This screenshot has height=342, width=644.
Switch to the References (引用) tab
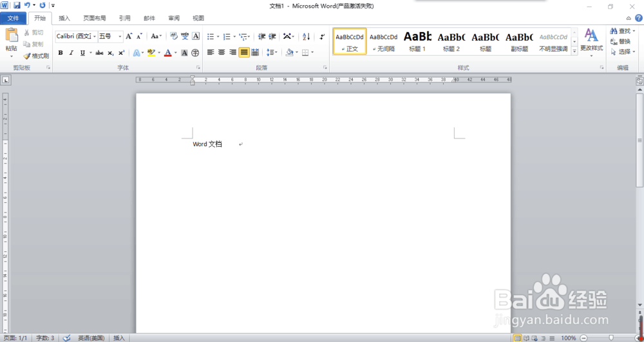click(124, 18)
